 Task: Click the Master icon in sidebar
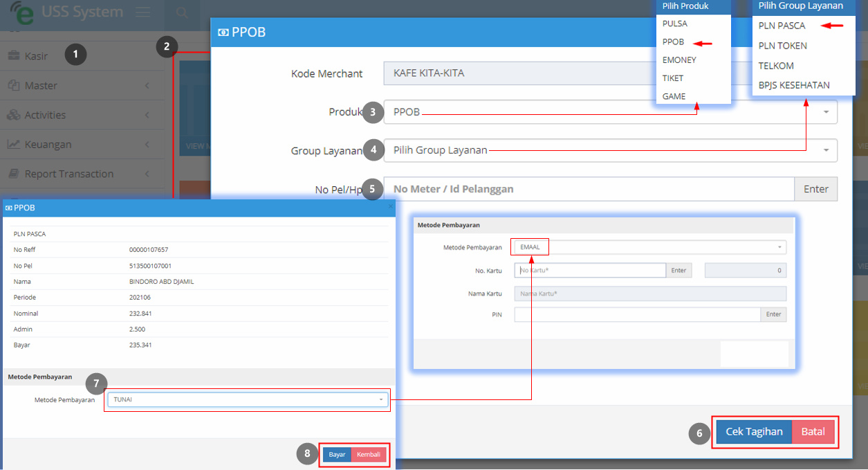[13, 85]
